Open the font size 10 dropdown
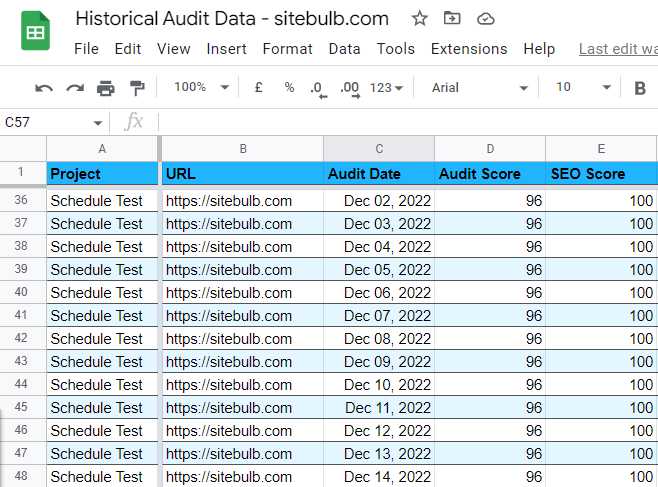Viewport: 658px width, 487px height. click(583, 87)
